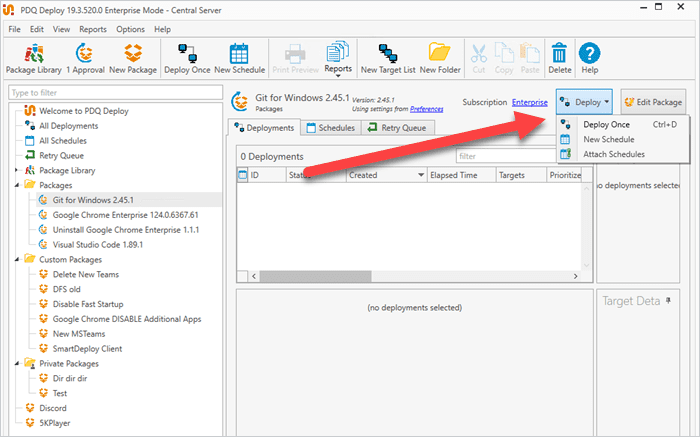The height and width of the screenshot is (437, 700).
Task: Collapse the Private Packages folder node
Action: (17, 363)
